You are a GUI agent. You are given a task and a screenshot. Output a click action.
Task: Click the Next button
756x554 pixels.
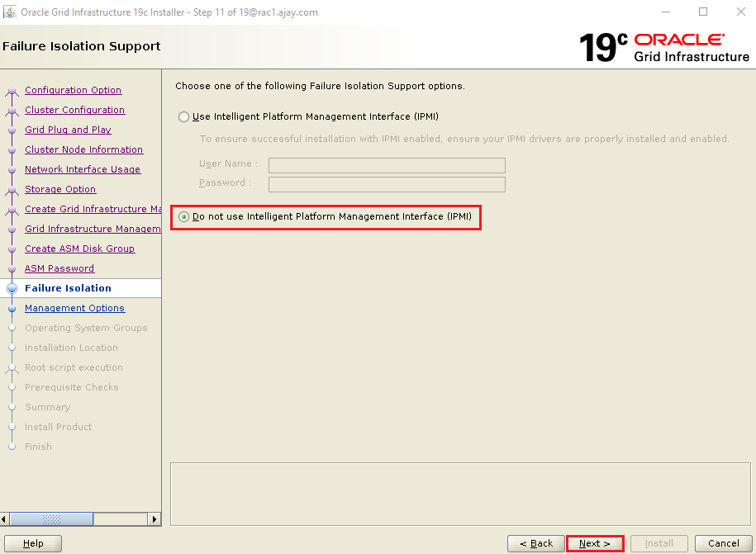[x=595, y=543]
